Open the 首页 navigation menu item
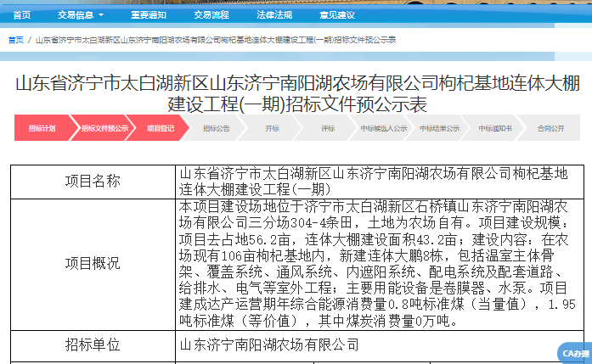 [21, 15]
